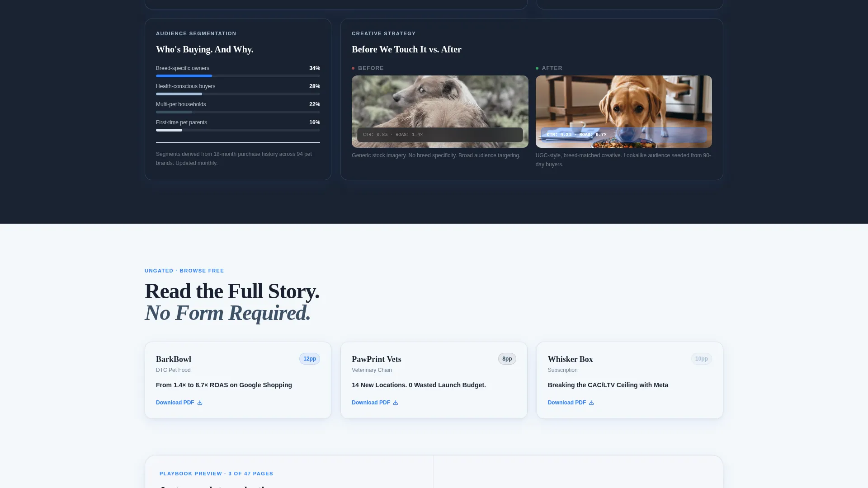
Task: Open the BEFORE creative dog image
Action: coord(440,112)
